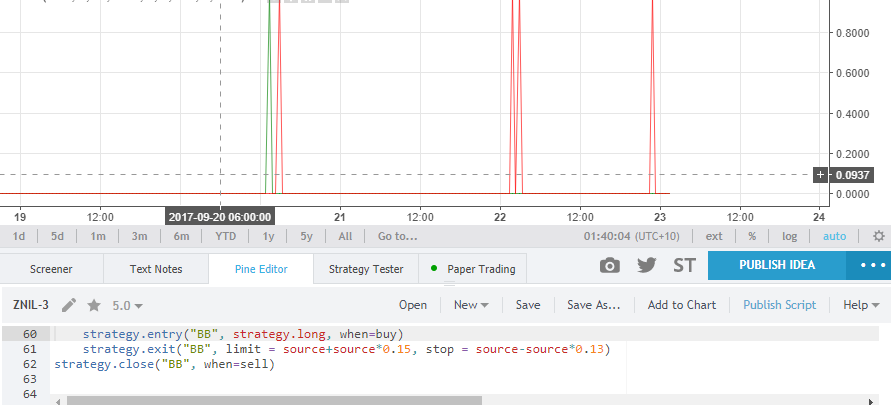Set chart range to 5d
The image size is (891, 405).
pyautogui.click(x=57, y=236)
